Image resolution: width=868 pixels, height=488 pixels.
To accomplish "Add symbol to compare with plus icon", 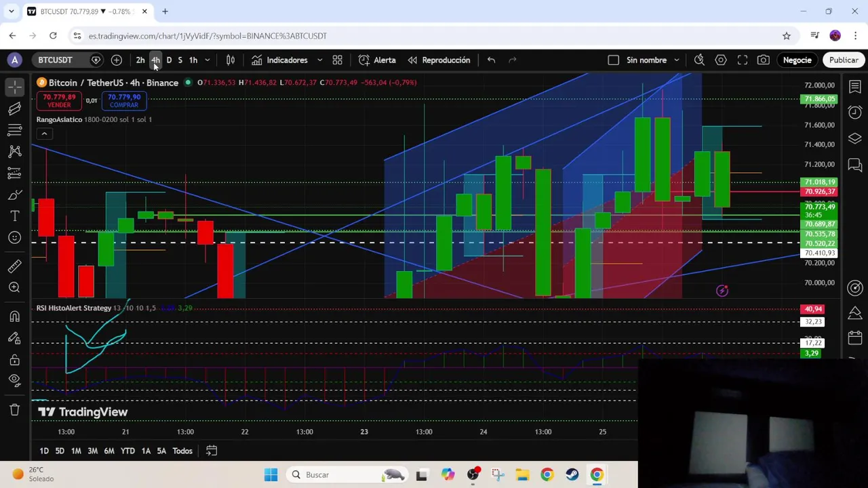I will click(117, 60).
